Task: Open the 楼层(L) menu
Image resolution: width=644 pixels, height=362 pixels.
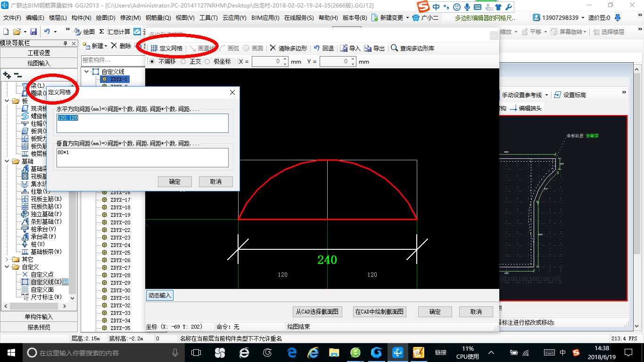Action: pos(58,17)
